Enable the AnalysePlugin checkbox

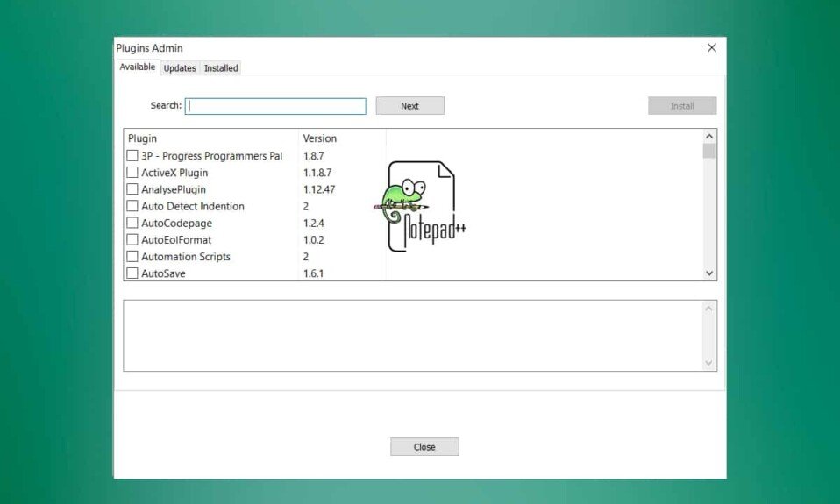click(x=132, y=189)
